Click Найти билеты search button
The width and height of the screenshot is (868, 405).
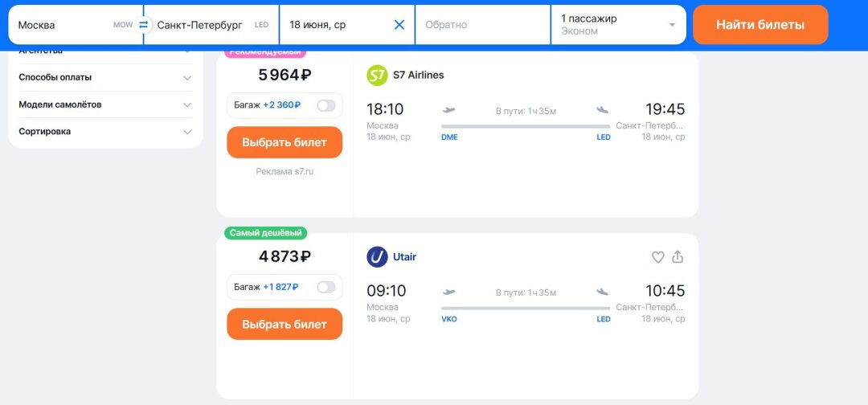[759, 25]
